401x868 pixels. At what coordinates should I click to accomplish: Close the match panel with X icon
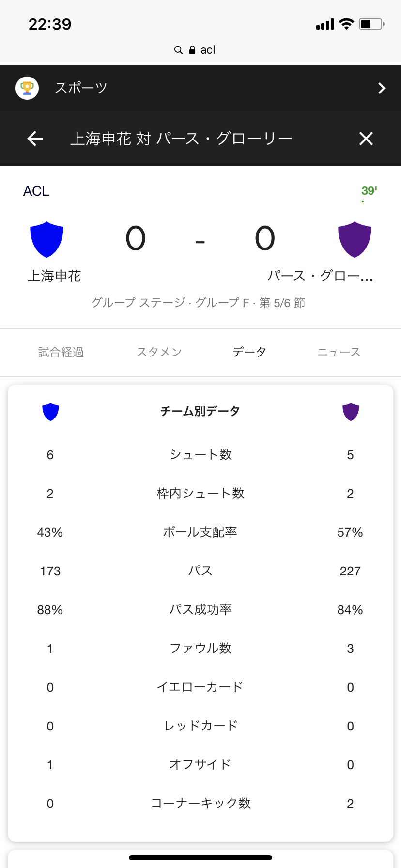coord(366,139)
